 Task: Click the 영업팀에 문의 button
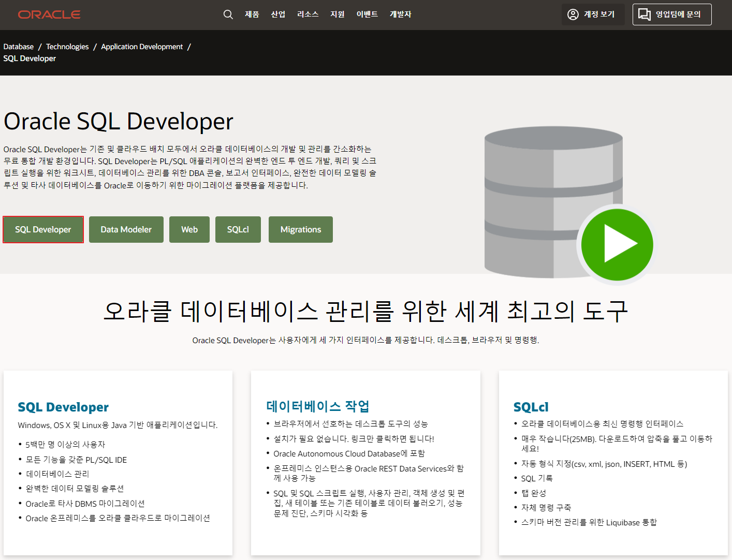click(x=672, y=14)
